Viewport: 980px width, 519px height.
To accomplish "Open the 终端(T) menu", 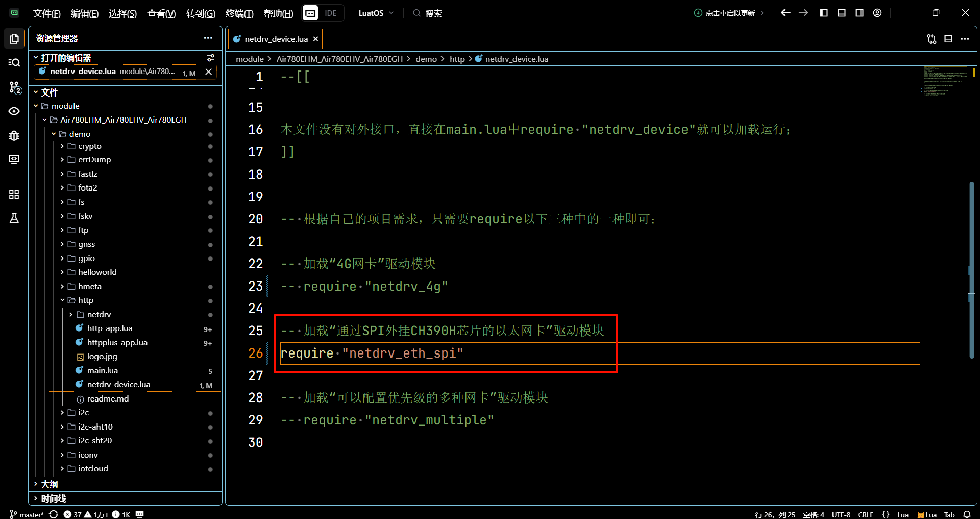I will (x=239, y=13).
